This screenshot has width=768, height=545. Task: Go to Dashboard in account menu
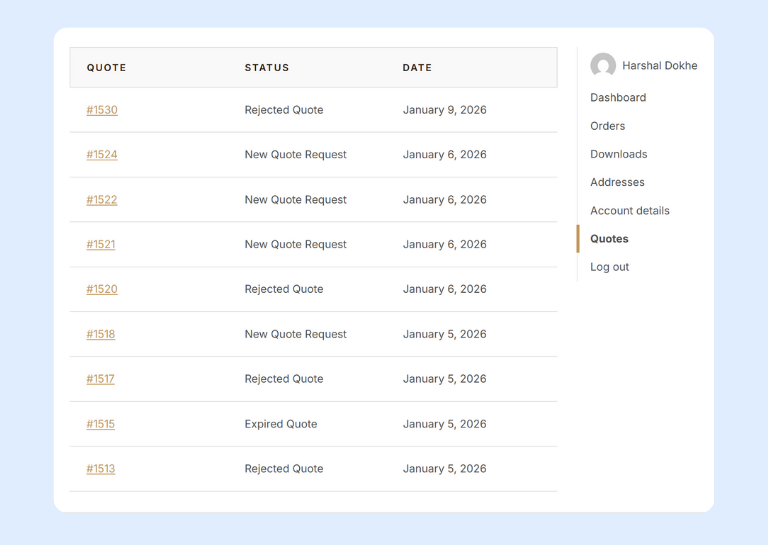[x=618, y=98]
